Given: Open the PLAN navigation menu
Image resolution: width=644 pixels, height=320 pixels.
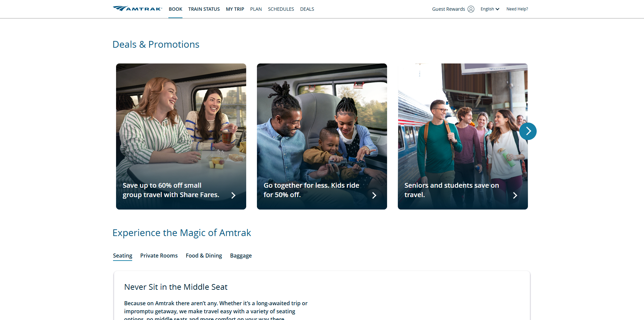Looking at the screenshot, I should 256,9.
